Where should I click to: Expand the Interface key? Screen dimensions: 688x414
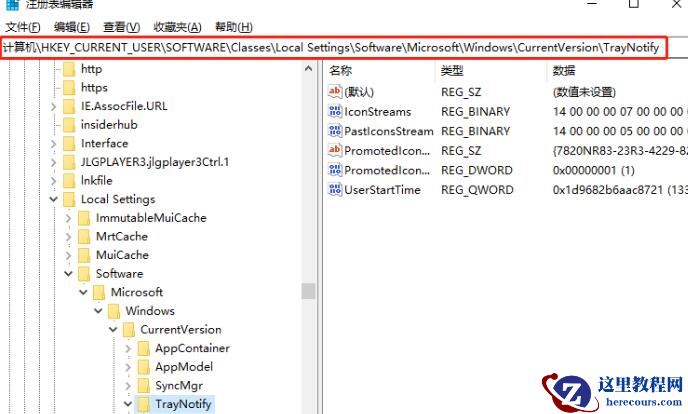tap(53, 144)
